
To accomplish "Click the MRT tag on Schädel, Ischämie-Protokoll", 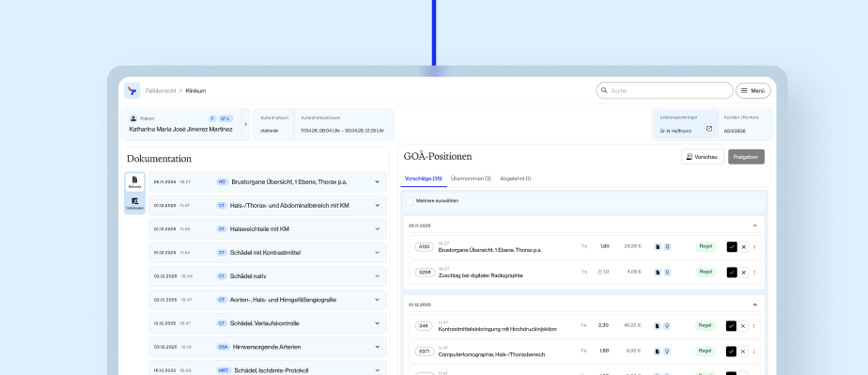I will click(x=224, y=370).
